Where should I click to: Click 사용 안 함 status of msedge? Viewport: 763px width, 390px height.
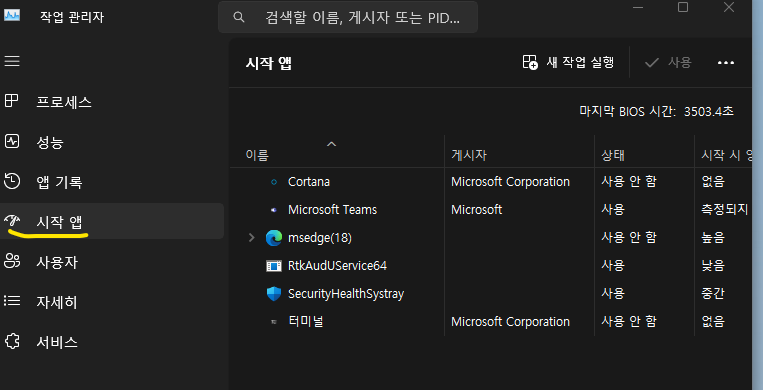pyautogui.click(x=629, y=238)
